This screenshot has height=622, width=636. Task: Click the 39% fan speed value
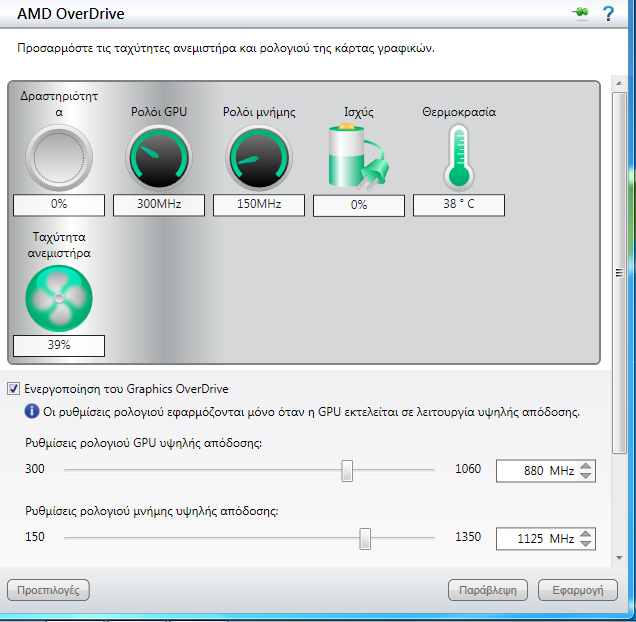pos(59,345)
